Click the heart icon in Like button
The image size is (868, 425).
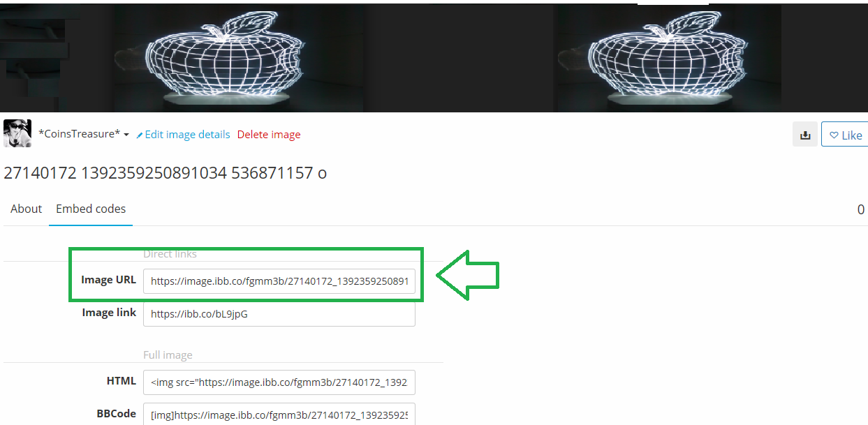(834, 135)
